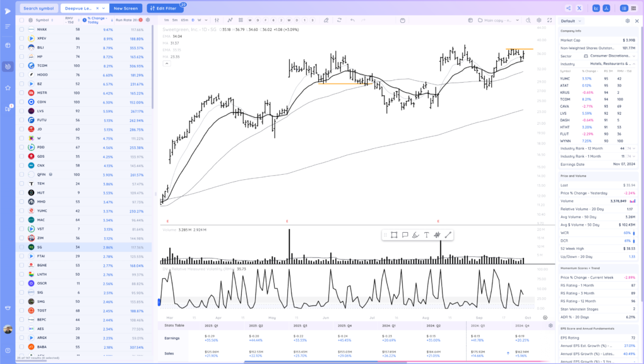Viewport: 644px width, 364px height.
Task: Click the X (Twitter) share icon
Action: tap(597, 8)
